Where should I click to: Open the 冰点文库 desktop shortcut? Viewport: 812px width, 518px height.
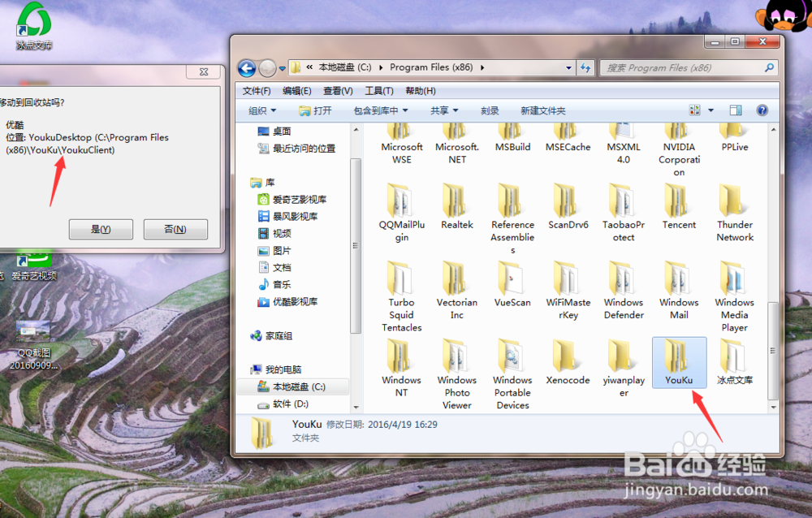point(33,26)
